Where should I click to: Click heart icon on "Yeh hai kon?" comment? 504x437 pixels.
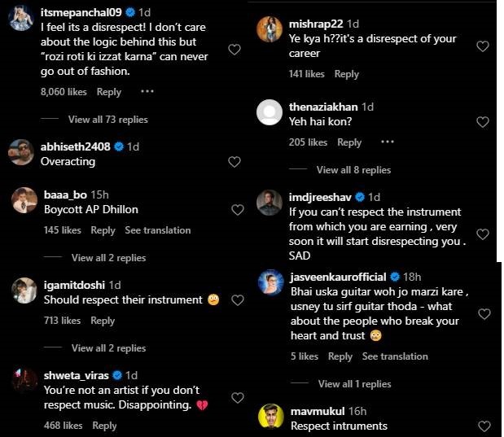tap(483, 122)
